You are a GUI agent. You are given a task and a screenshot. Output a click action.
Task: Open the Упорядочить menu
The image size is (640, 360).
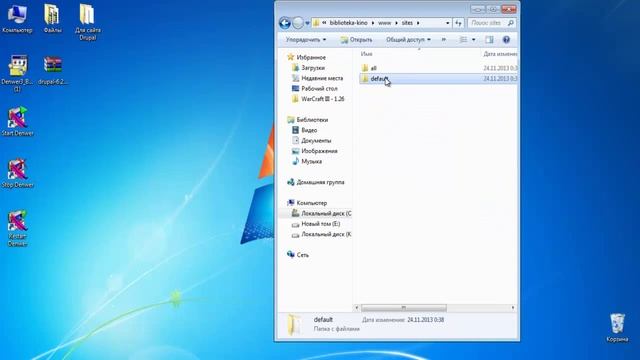[306, 40]
